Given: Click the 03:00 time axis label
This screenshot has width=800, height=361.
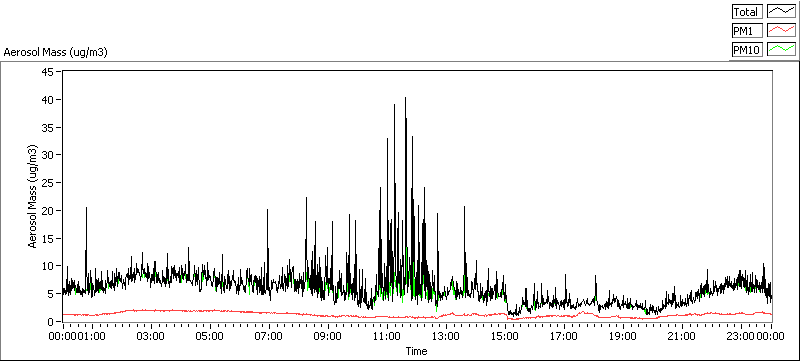Looking at the screenshot, I should (x=152, y=337).
